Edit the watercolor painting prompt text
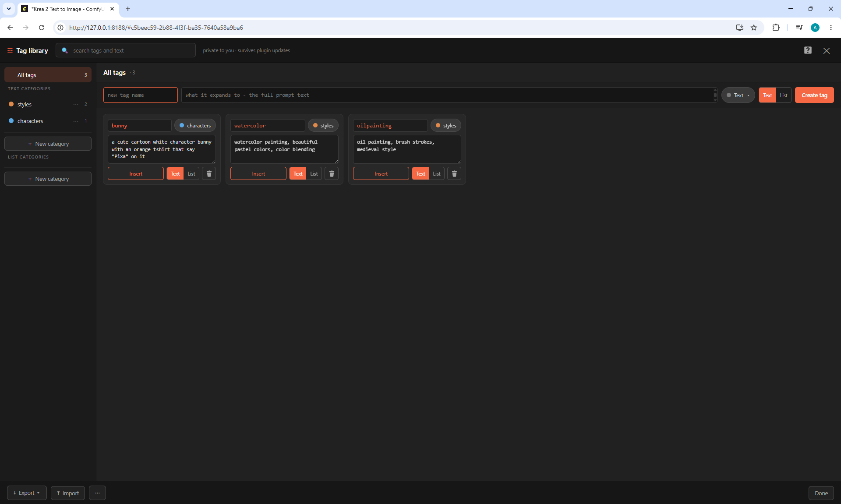This screenshot has width=841, height=504. 284,149
